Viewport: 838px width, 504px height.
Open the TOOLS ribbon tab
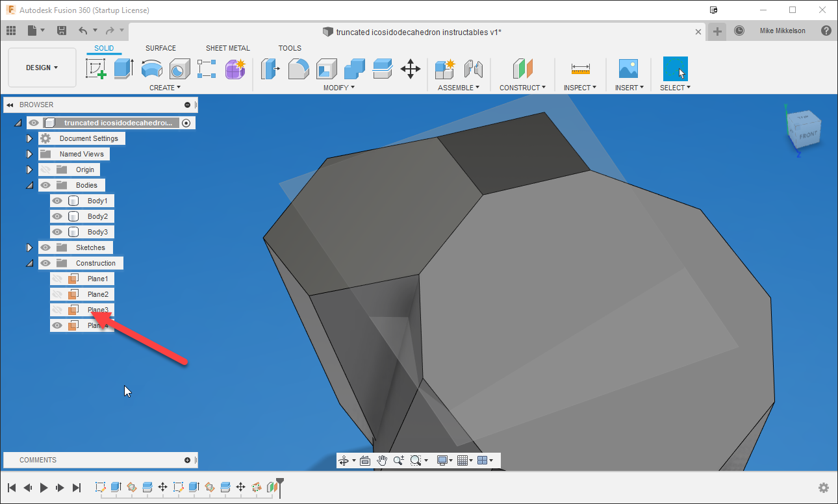pyautogui.click(x=290, y=47)
